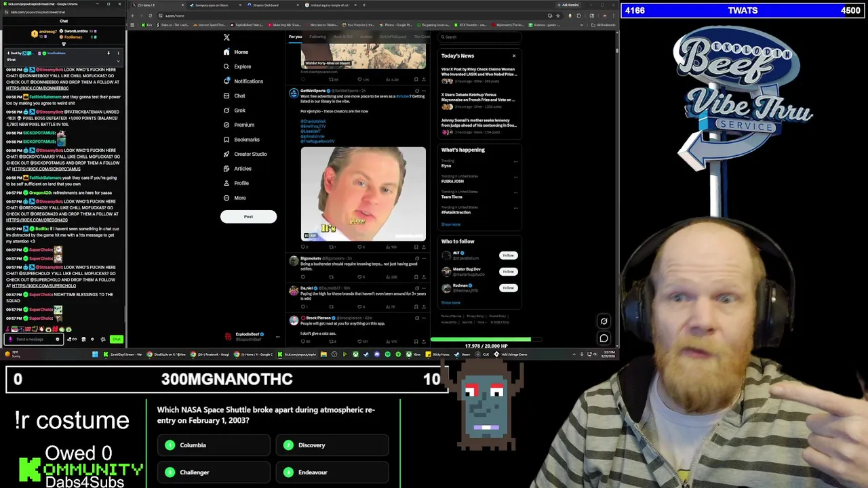Screen dimensions: 868x488
Task: Switch to the Following timeline tab
Action: (x=317, y=37)
